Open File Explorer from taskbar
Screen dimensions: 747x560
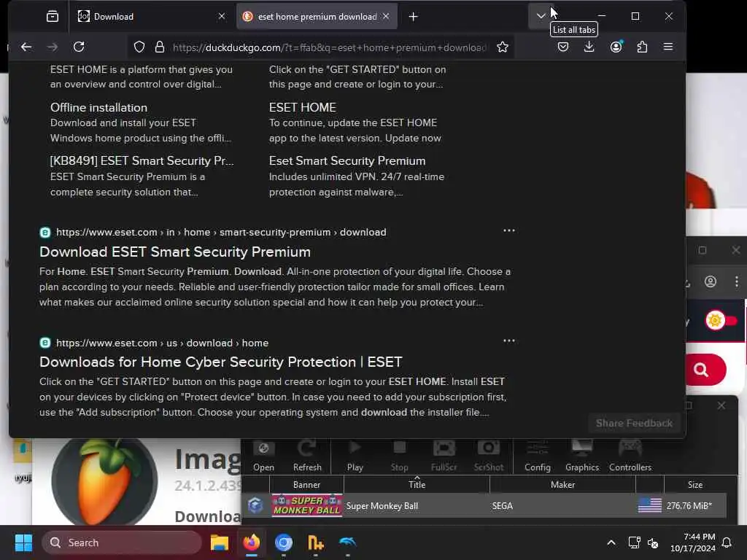(220, 542)
